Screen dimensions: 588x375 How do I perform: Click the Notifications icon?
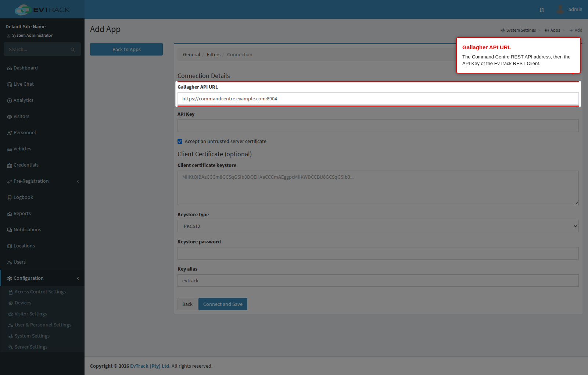[x=10, y=230]
